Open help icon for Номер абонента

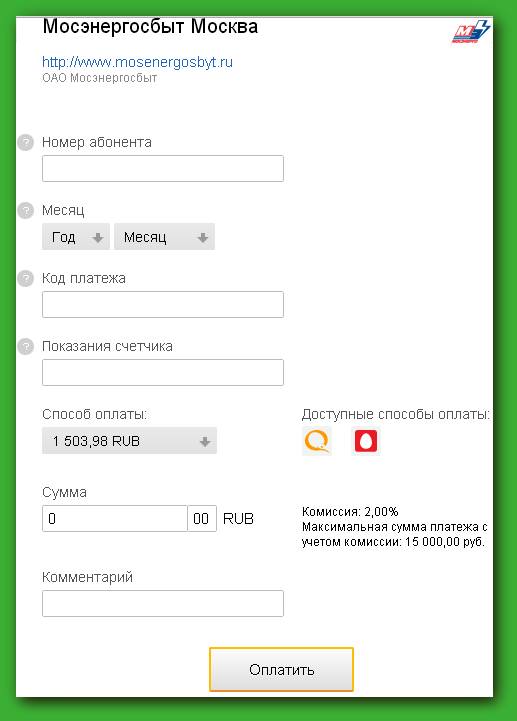click(x=26, y=143)
